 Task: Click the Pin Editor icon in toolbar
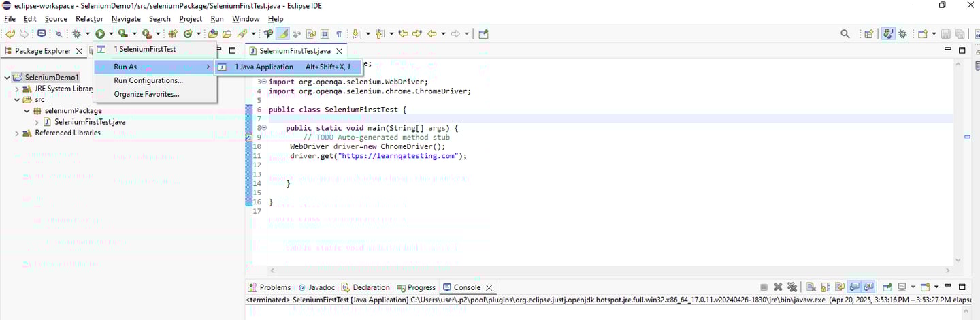[x=483, y=34]
